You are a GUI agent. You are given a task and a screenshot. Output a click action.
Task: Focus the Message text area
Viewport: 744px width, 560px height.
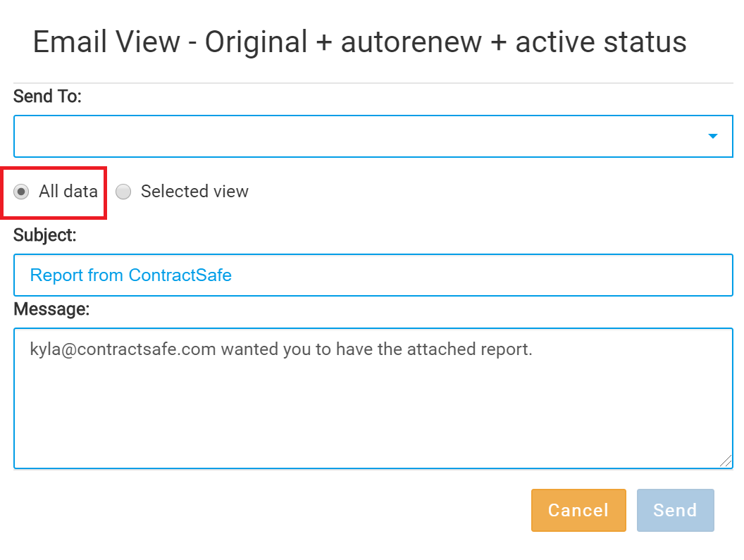(373, 398)
